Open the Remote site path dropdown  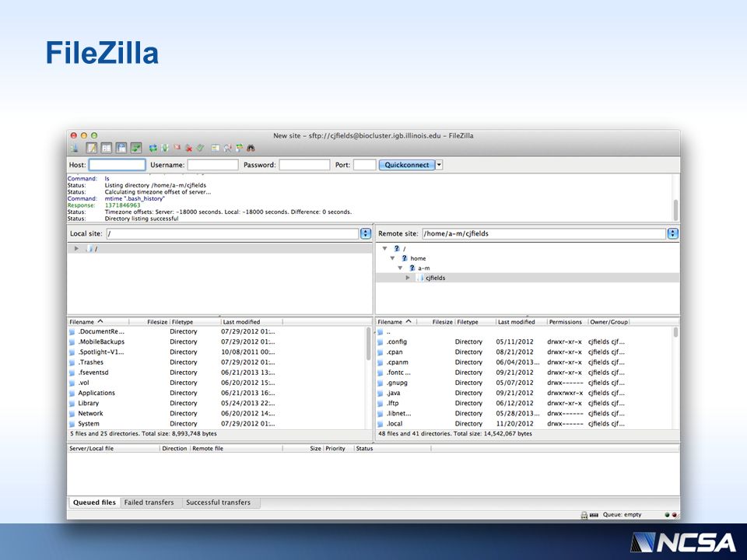click(672, 233)
